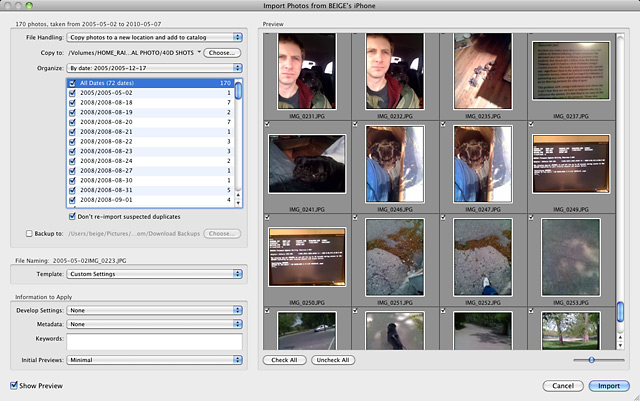This screenshot has height=401, width=640.
Task: Select the IMG_0232.JPG thumbnail
Action: pos(395,72)
